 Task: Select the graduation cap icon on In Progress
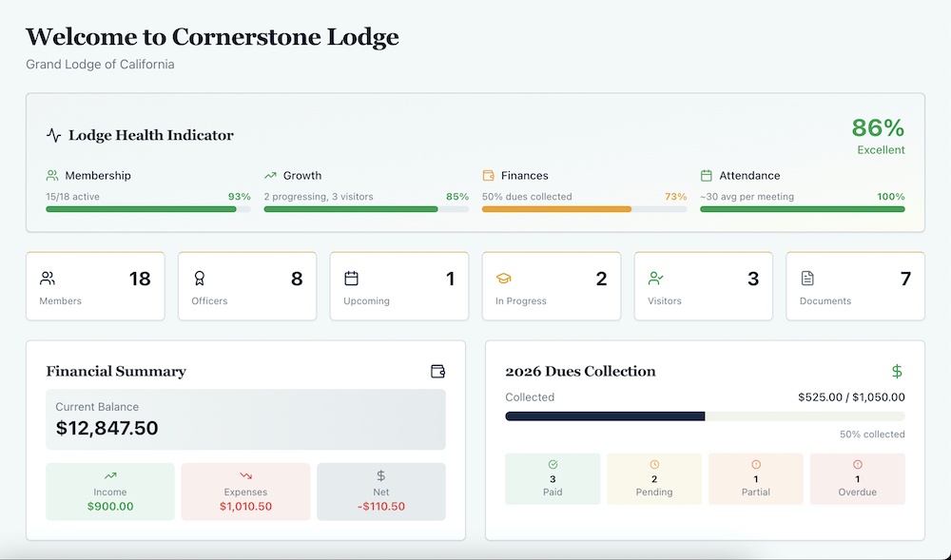pyautogui.click(x=504, y=279)
